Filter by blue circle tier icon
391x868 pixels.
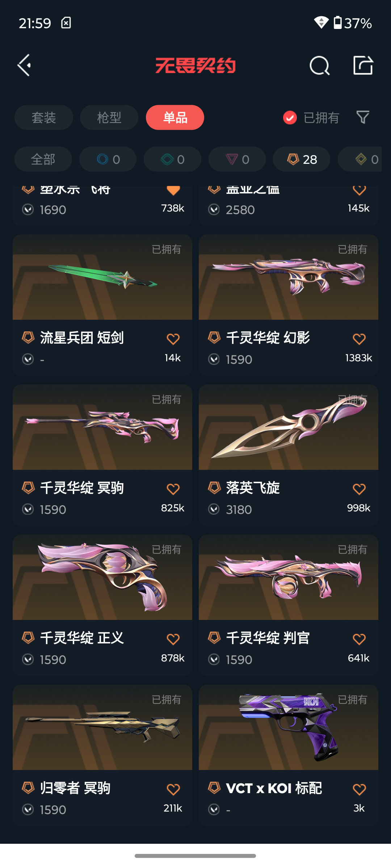[108, 159]
